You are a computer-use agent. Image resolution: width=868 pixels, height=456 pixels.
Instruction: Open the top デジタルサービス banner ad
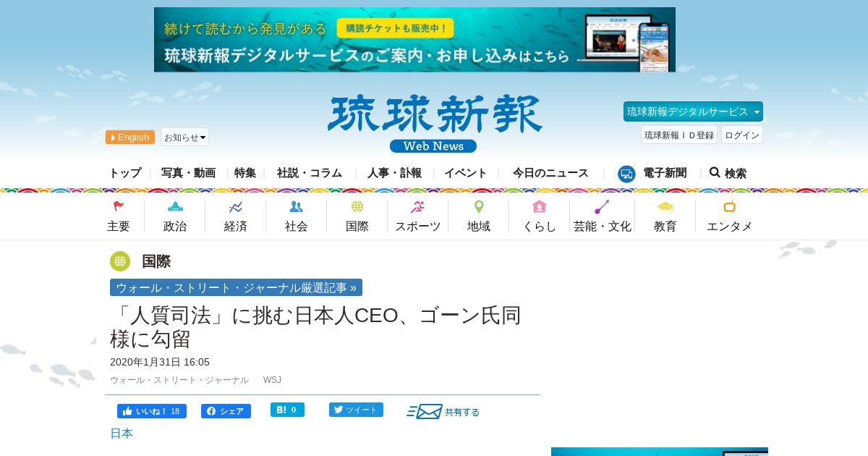tap(414, 40)
